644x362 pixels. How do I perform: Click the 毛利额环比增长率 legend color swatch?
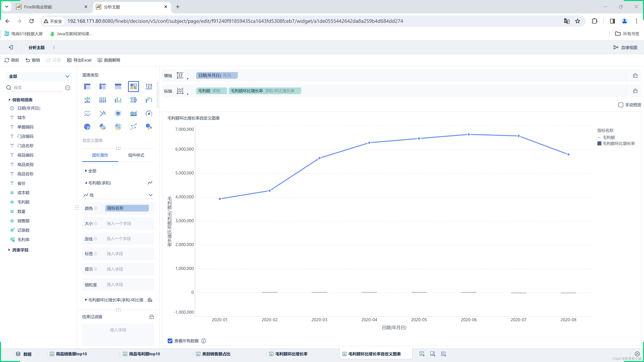599,143
